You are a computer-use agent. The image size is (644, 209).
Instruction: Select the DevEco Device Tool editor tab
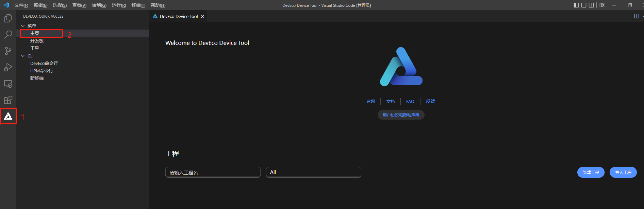[x=178, y=16]
